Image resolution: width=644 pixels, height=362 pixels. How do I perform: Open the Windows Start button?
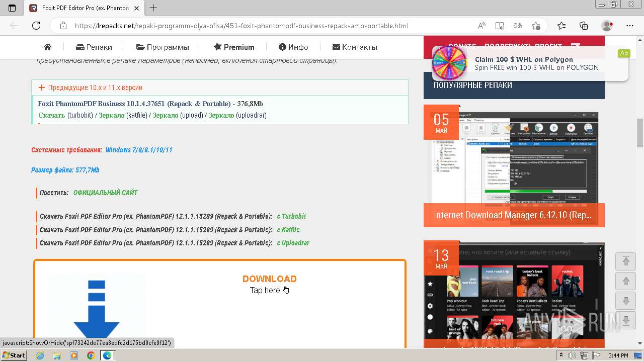14,355
